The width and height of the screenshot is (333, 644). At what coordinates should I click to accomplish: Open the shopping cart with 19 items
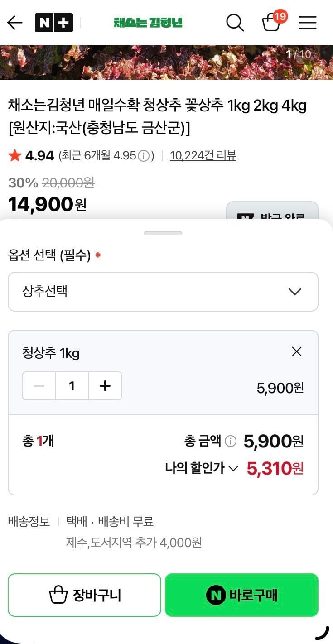(x=272, y=22)
